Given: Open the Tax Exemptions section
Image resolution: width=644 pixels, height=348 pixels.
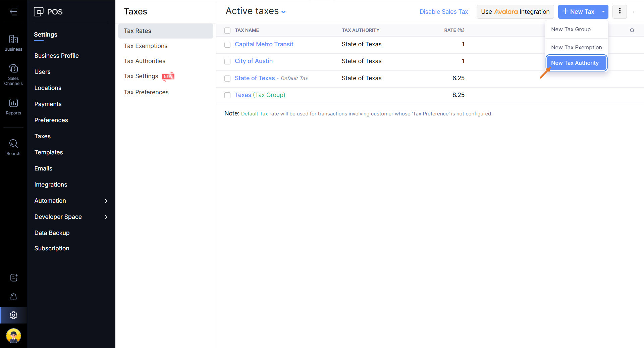Looking at the screenshot, I should point(146,46).
